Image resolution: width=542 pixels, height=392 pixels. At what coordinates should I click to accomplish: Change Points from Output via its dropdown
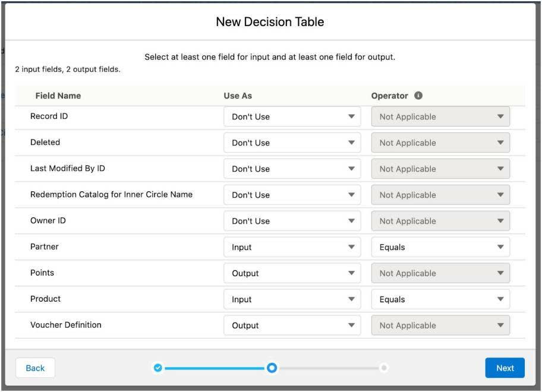pyautogui.click(x=292, y=273)
